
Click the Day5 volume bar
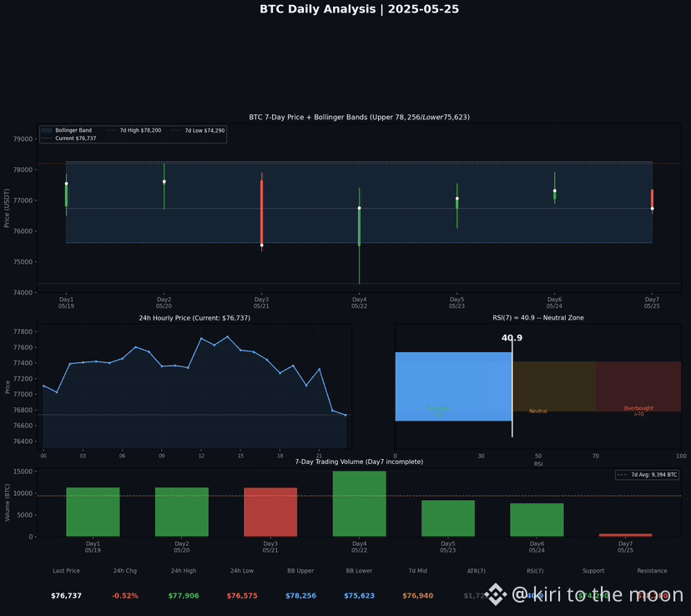(448, 518)
